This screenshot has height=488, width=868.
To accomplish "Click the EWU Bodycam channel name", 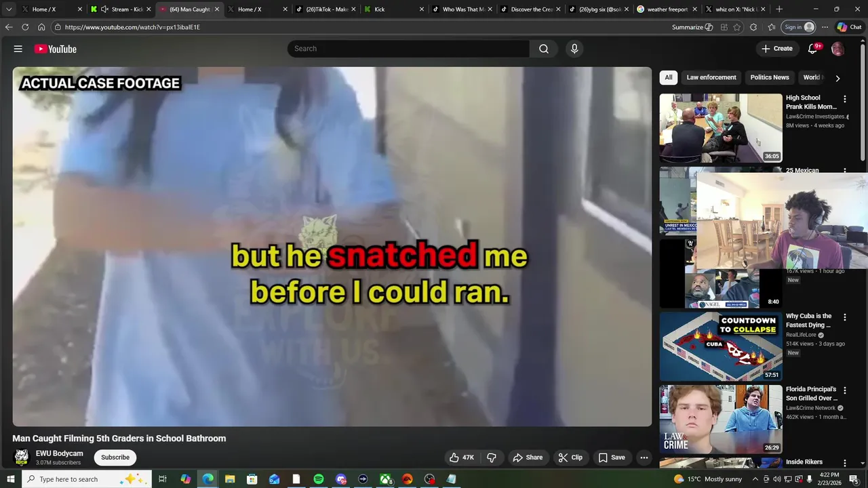I will [x=60, y=453].
